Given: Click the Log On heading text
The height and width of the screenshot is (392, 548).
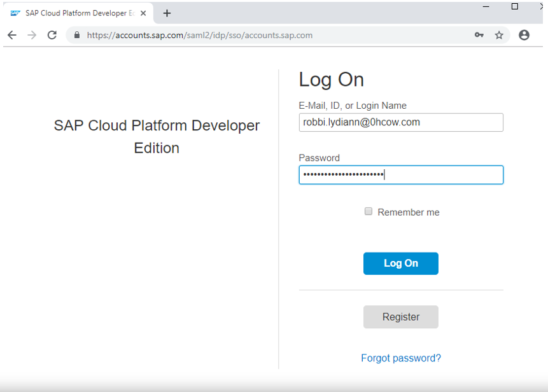Looking at the screenshot, I should tap(332, 80).
